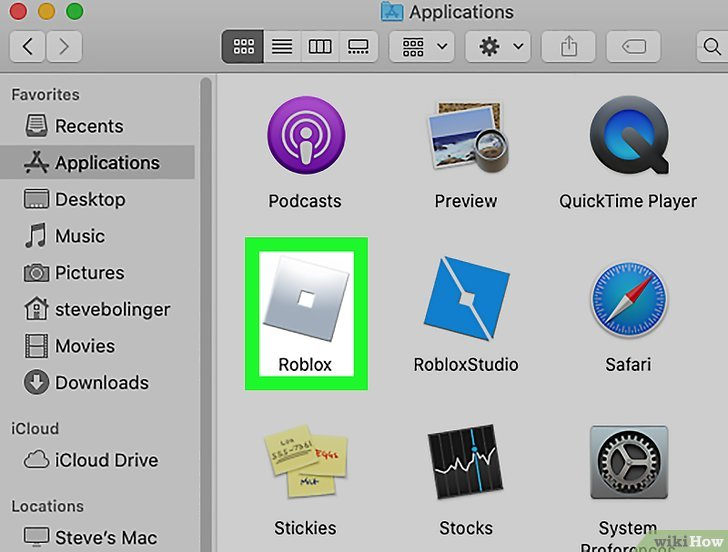Open iCloud Drive in the sidebar
Screen dimensions: 728x552
(106, 460)
